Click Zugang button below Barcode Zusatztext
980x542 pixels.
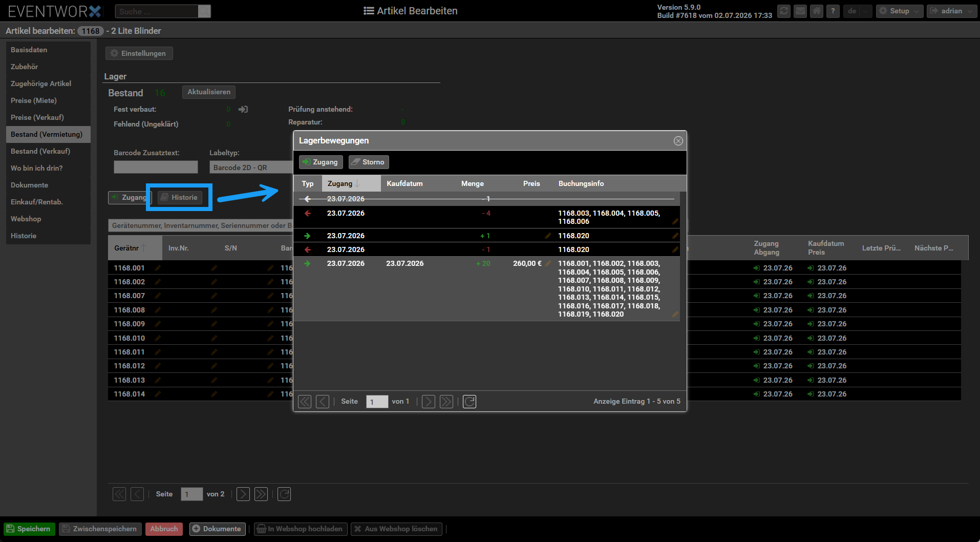pos(130,197)
